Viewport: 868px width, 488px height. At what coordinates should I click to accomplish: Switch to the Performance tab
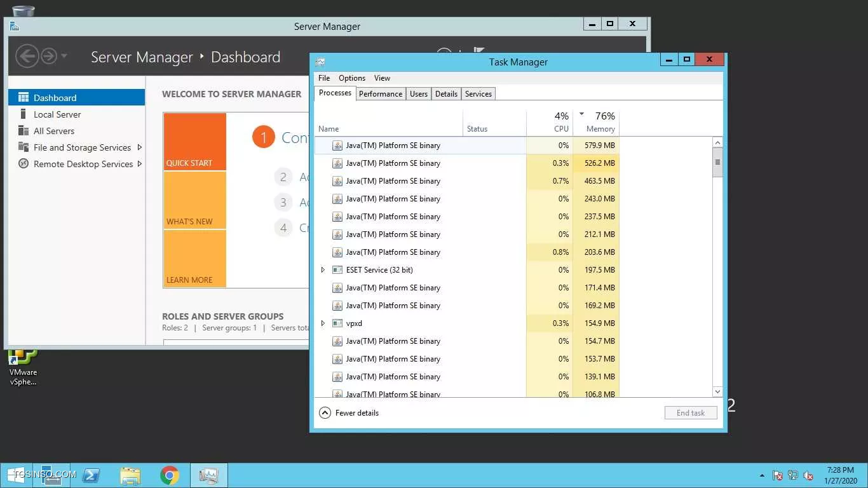click(x=381, y=93)
